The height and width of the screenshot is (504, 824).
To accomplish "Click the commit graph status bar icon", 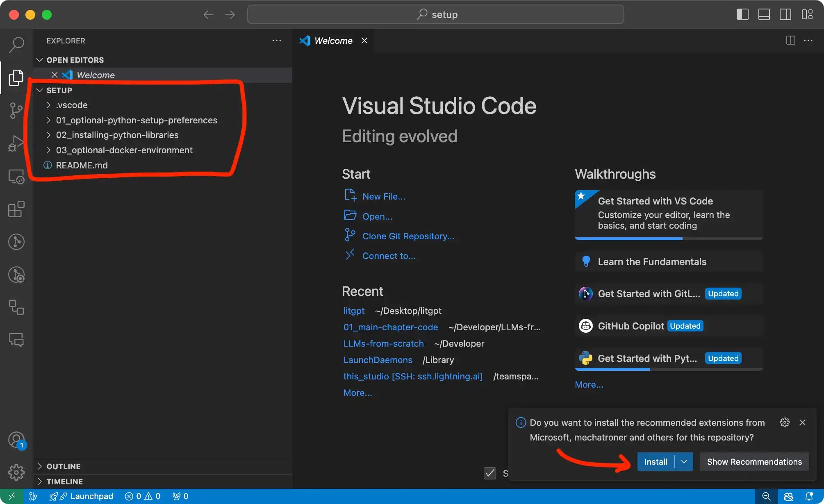I will [33, 496].
